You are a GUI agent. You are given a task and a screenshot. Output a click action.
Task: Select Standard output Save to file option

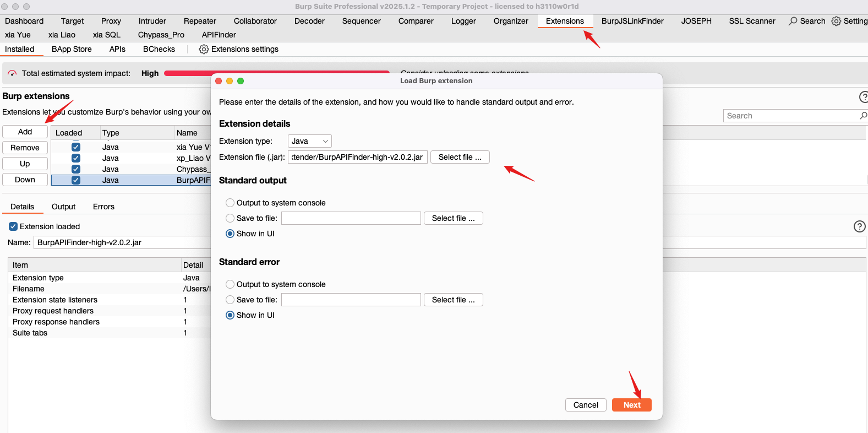coord(230,218)
